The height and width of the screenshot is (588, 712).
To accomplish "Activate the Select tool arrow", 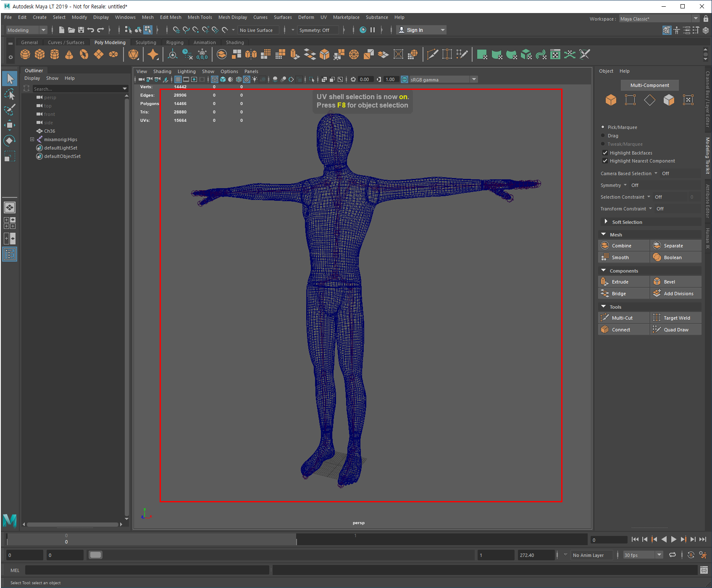I will pyautogui.click(x=10, y=79).
